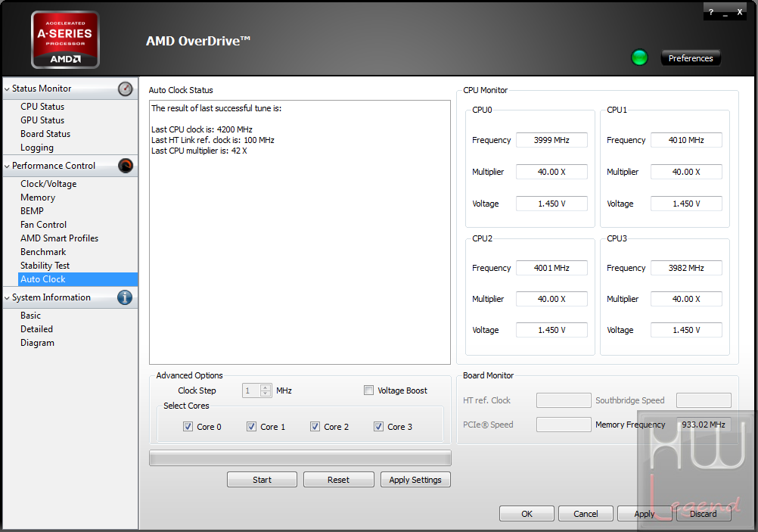Open Board Status page
The width and height of the screenshot is (758, 532).
pyautogui.click(x=45, y=133)
